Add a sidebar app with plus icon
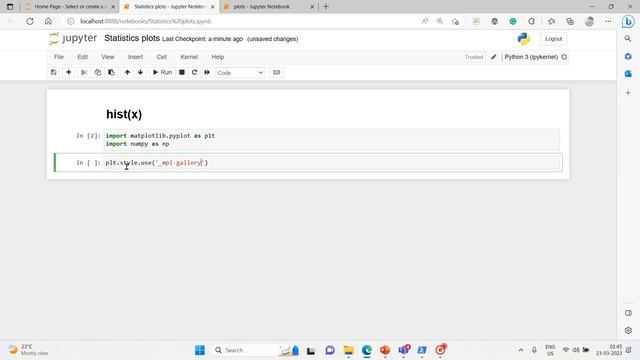Viewport: 640px width, 360px height. [628, 93]
